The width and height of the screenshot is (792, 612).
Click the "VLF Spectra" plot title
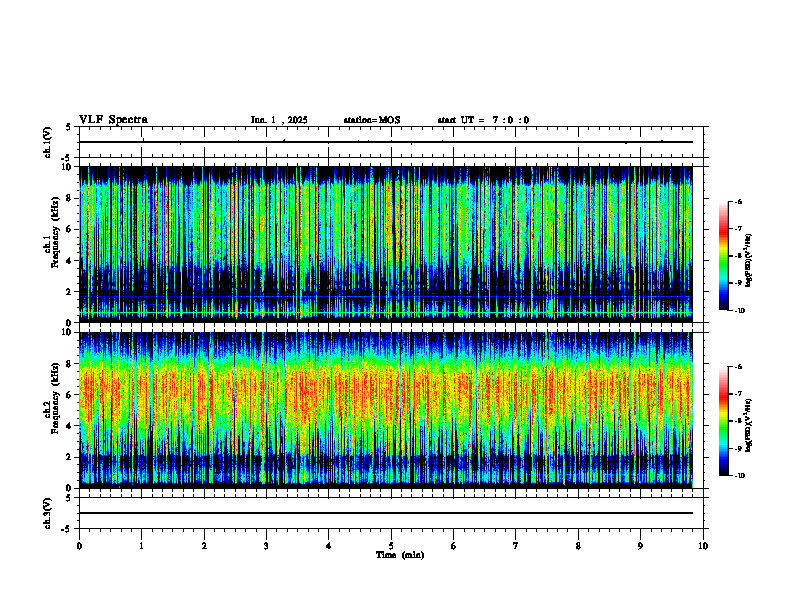click(113, 120)
